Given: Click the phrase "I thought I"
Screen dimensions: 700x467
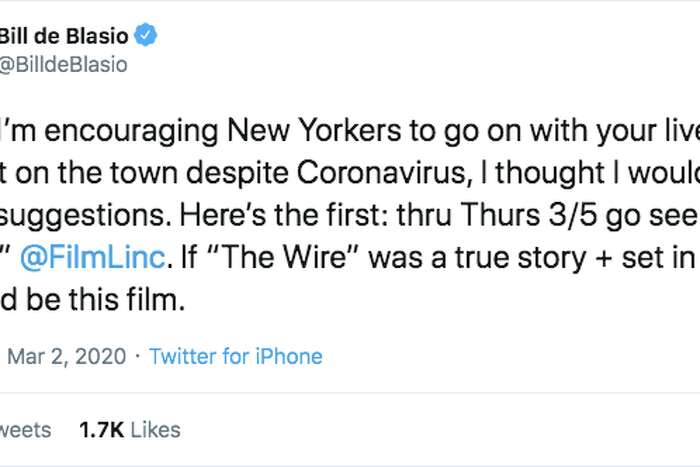Looking at the screenshot, I should point(522,173).
